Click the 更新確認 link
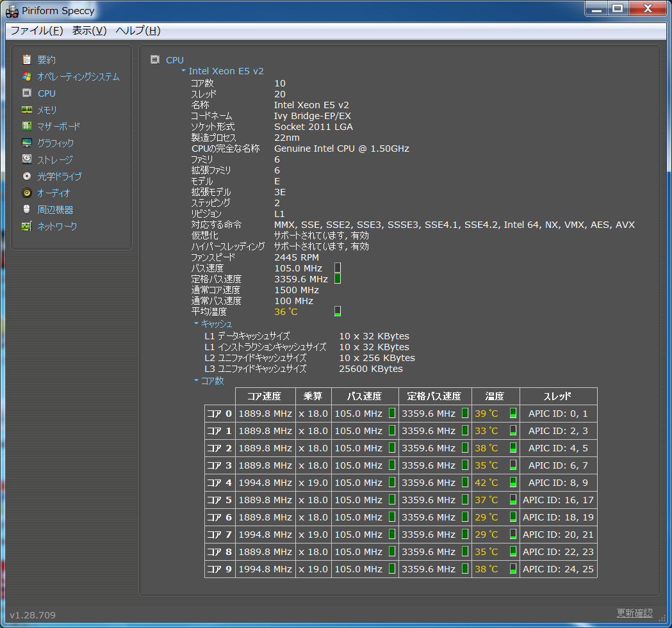This screenshot has width=672, height=628. (x=634, y=613)
